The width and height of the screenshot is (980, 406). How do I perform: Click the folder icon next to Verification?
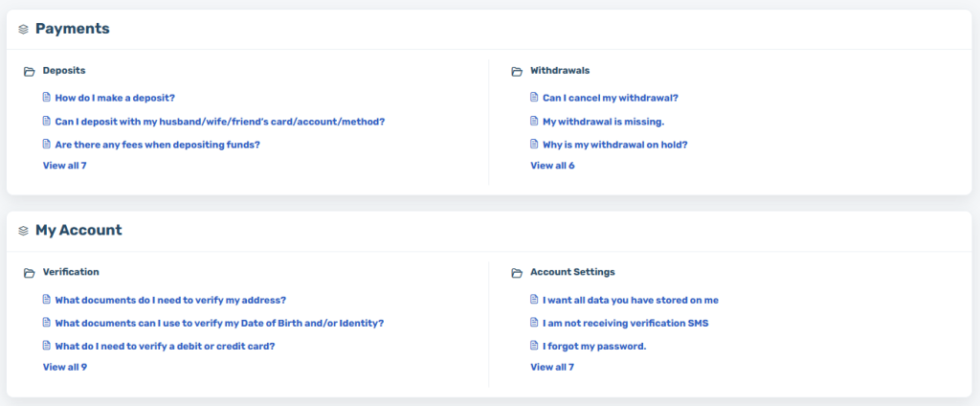(29, 273)
